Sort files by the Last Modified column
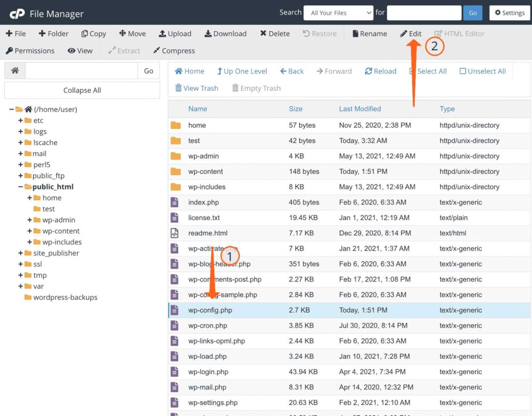 360,109
